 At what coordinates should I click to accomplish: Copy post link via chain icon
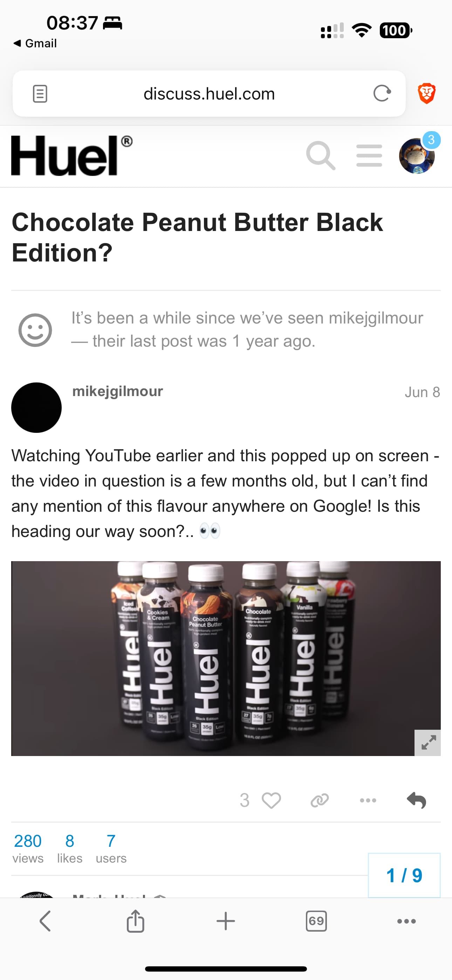(x=320, y=800)
